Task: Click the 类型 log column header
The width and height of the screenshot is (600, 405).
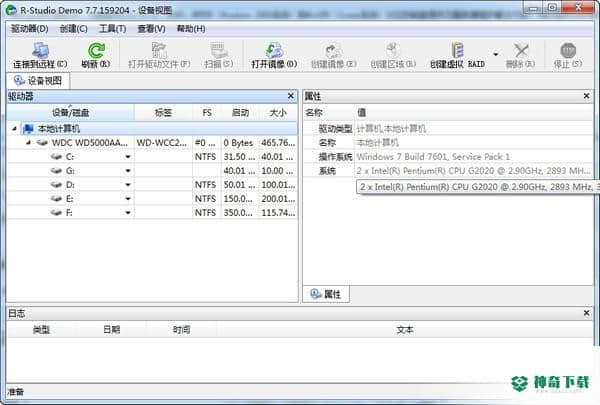Action: [41, 330]
